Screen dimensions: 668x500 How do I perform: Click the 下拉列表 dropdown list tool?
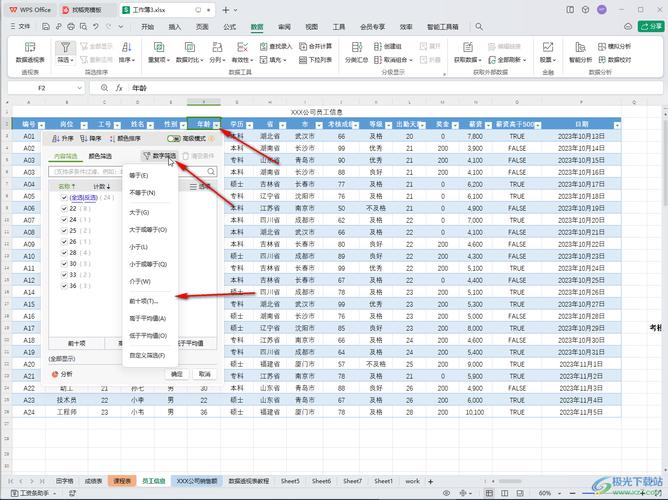(x=316, y=60)
